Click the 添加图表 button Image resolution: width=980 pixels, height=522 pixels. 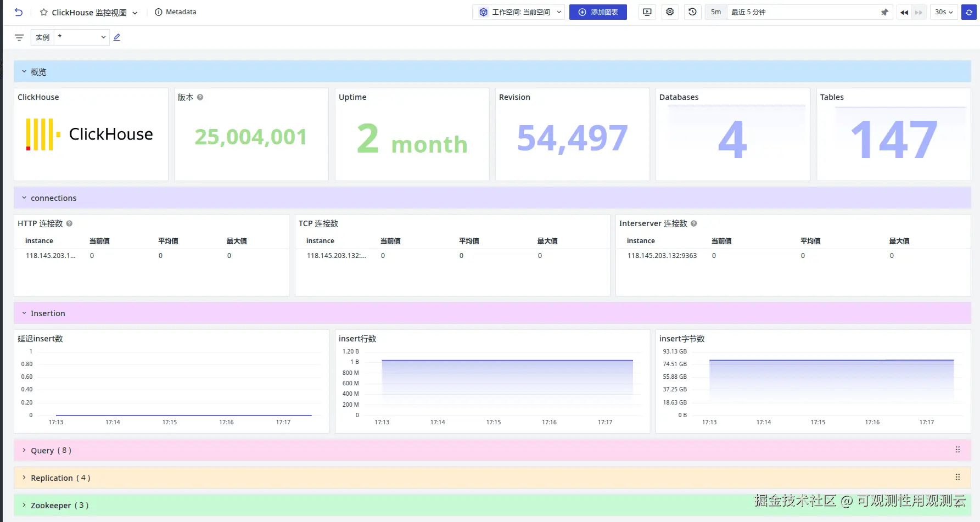pos(598,12)
